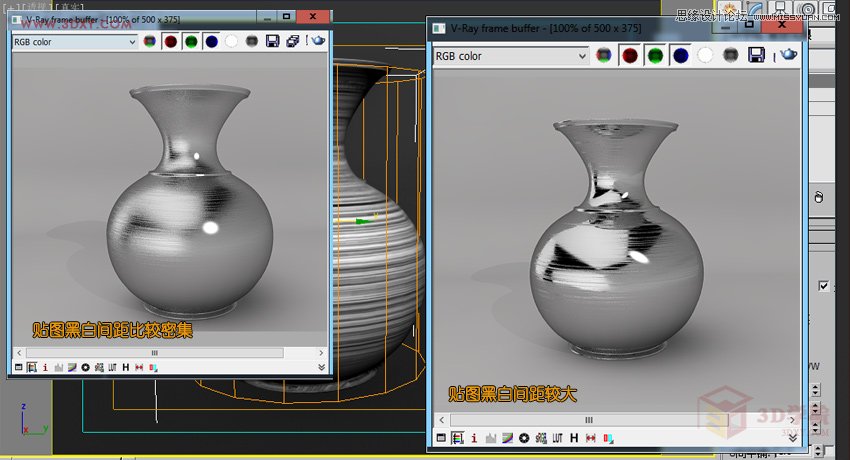Minimize the left V-Ray frame buffer window

click(267, 17)
